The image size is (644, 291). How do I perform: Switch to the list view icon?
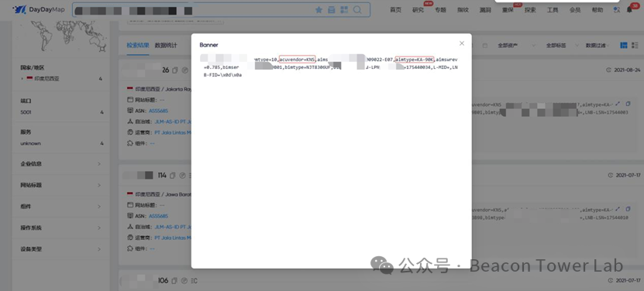pyautogui.click(x=635, y=45)
